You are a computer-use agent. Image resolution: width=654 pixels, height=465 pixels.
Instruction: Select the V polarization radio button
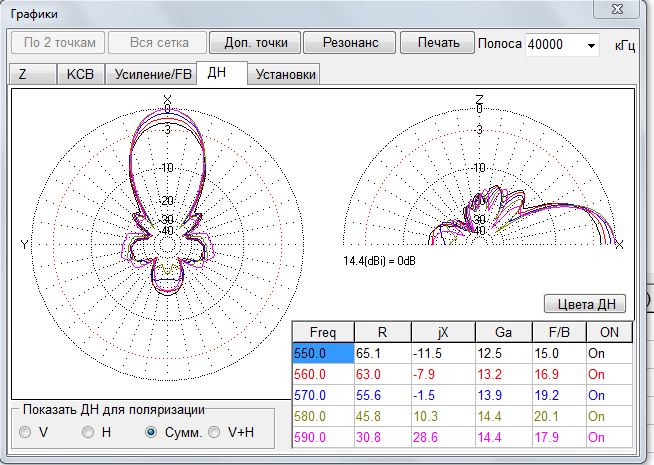click(25, 432)
